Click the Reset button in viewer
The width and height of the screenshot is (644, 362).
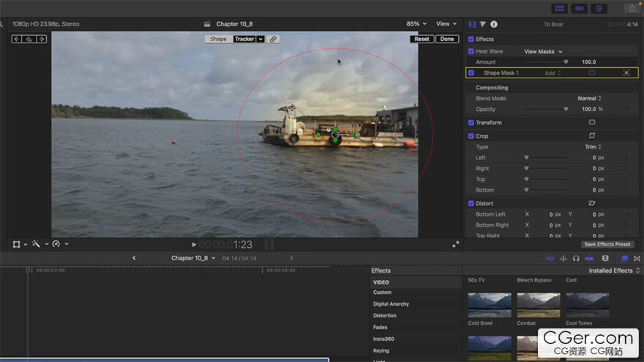(x=422, y=39)
